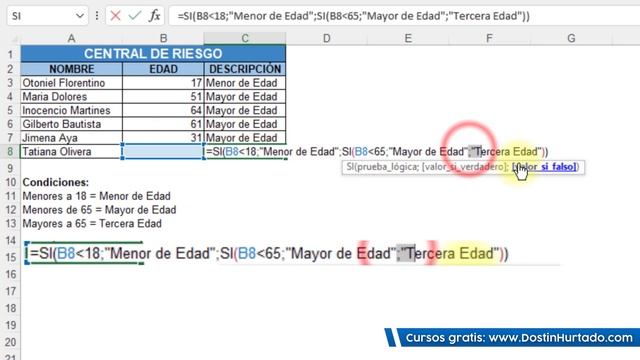Select row 19 header

(10, 325)
